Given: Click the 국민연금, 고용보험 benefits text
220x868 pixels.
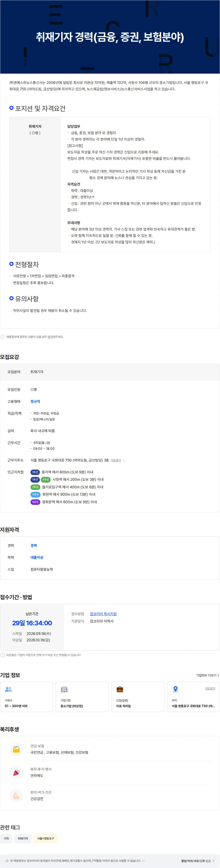Looking at the screenshot, I should [x=59, y=752].
